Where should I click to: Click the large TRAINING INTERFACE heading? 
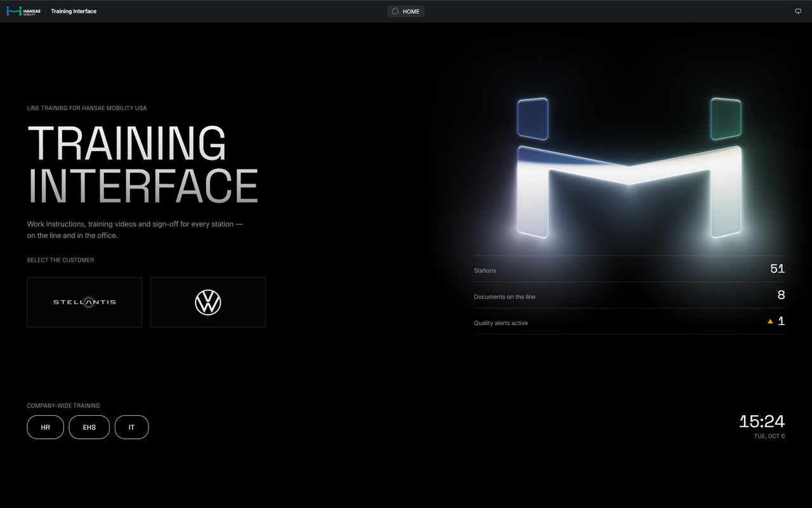143,164
